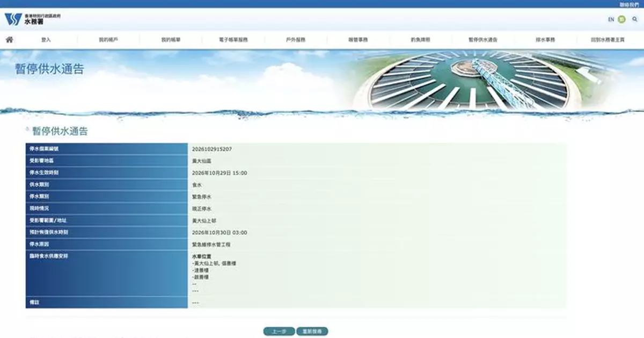Switch to the green Chinese language icon

(621, 19)
